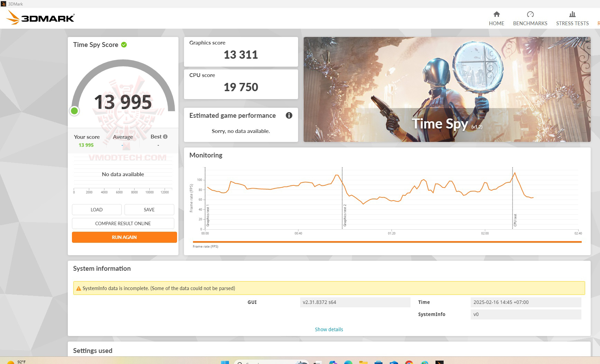600x364 pixels.
Task: Click the Graphics test 1 marker on the chart
Action: [x=208, y=216]
